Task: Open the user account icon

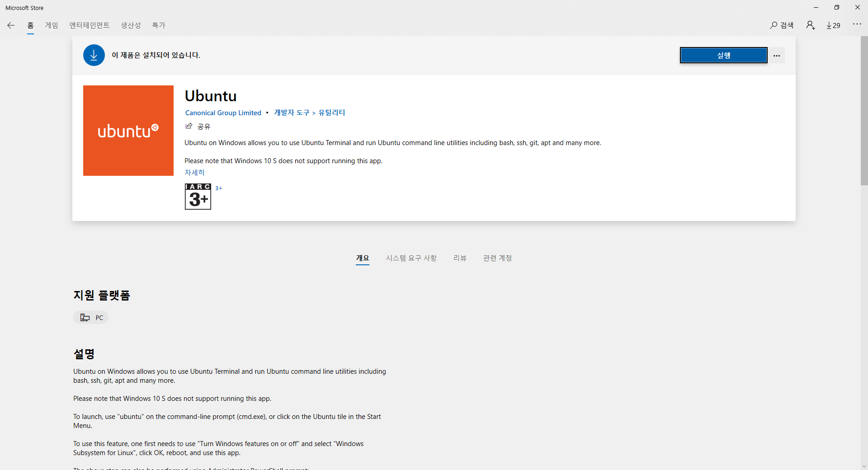Action: tap(810, 25)
